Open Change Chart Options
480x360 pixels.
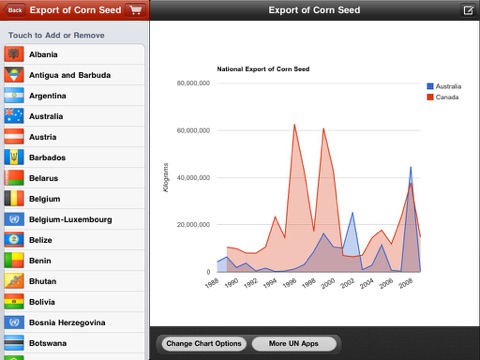click(x=204, y=344)
